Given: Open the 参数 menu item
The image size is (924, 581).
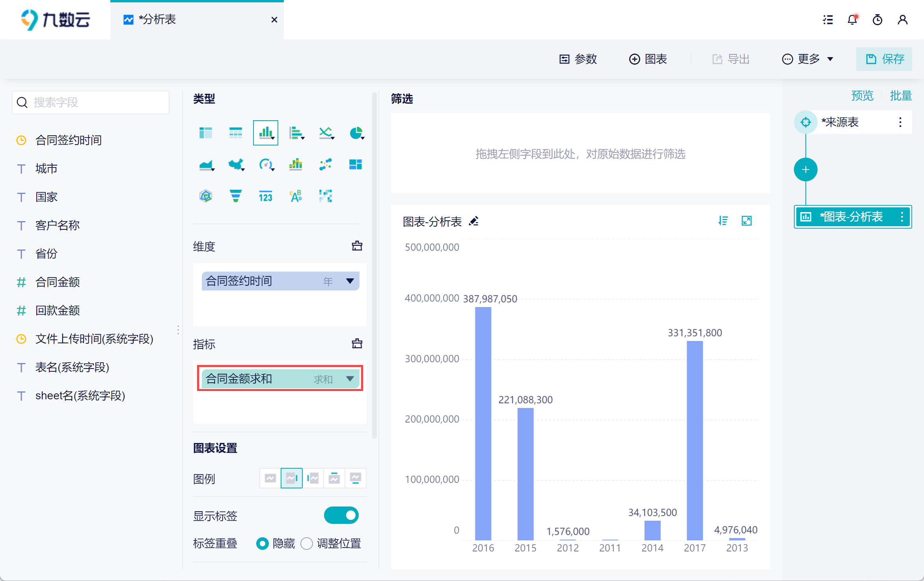Looking at the screenshot, I should pos(578,59).
